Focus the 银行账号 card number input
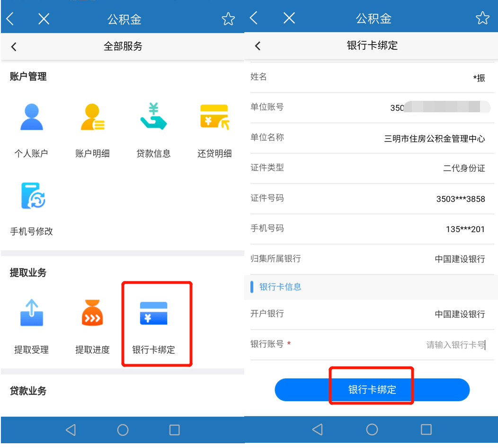Screen dimensions: 498x448 (455, 344)
